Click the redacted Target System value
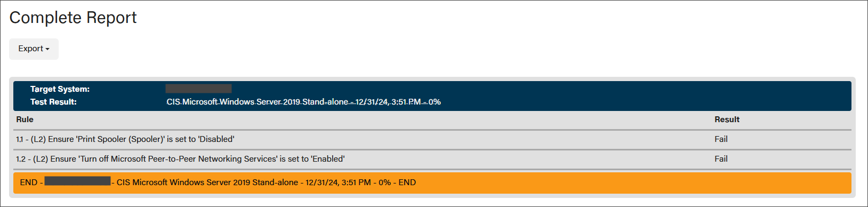The width and height of the screenshot is (868, 207). pyautogui.click(x=198, y=89)
